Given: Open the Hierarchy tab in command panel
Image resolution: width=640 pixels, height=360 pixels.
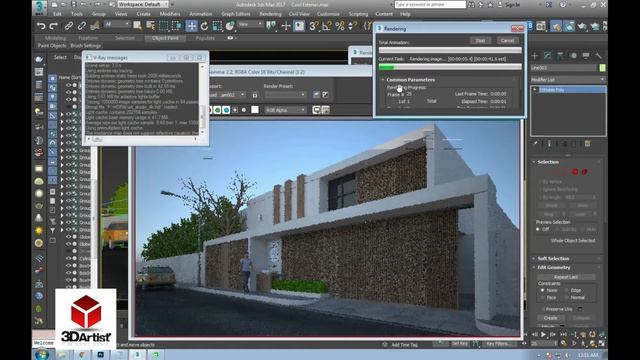Looking at the screenshot, I should point(560,56).
